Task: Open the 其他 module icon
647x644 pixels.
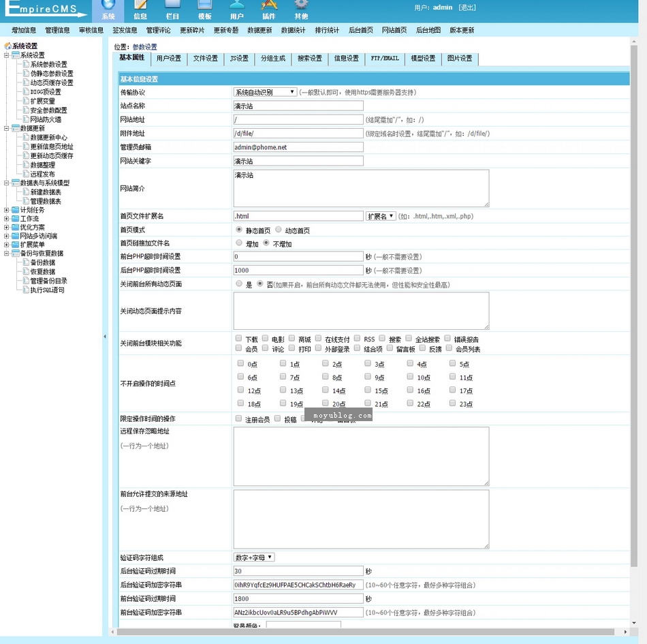Action: click(x=301, y=10)
